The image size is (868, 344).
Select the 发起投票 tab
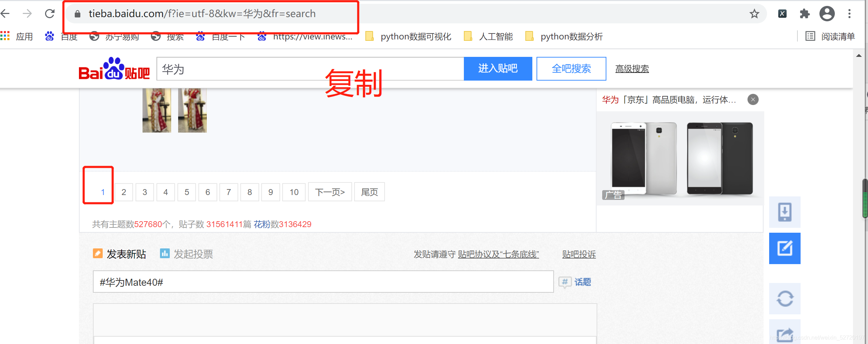[x=187, y=254]
